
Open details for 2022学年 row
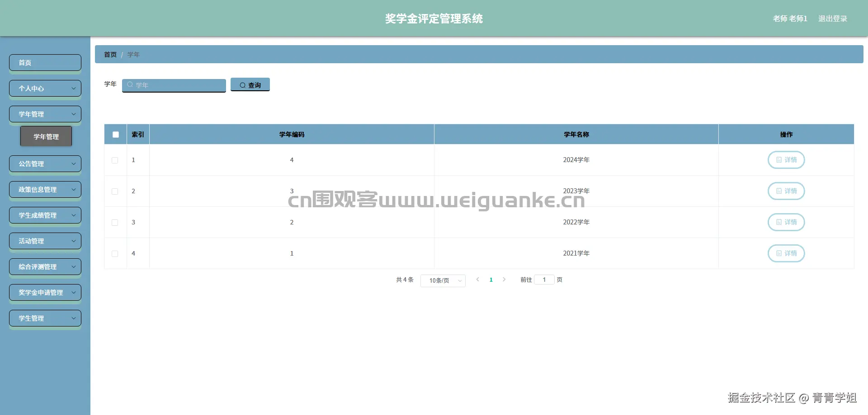click(x=786, y=222)
